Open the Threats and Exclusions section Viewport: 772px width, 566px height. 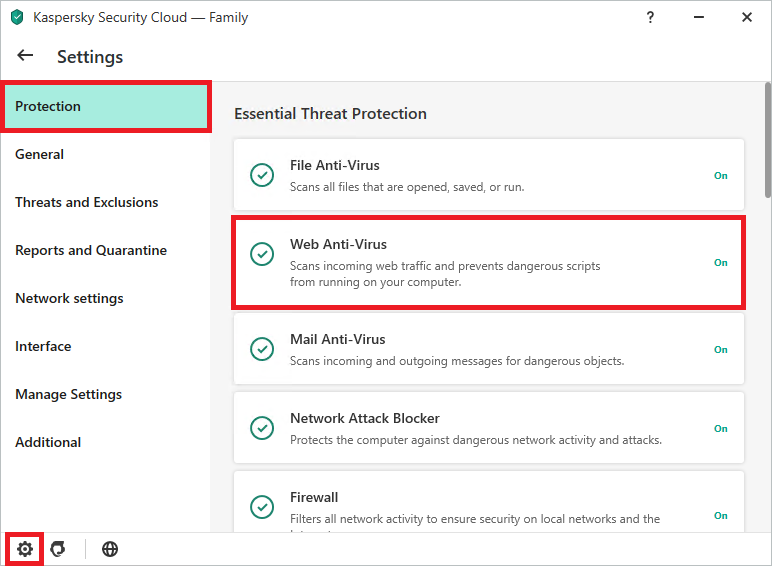(x=87, y=202)
